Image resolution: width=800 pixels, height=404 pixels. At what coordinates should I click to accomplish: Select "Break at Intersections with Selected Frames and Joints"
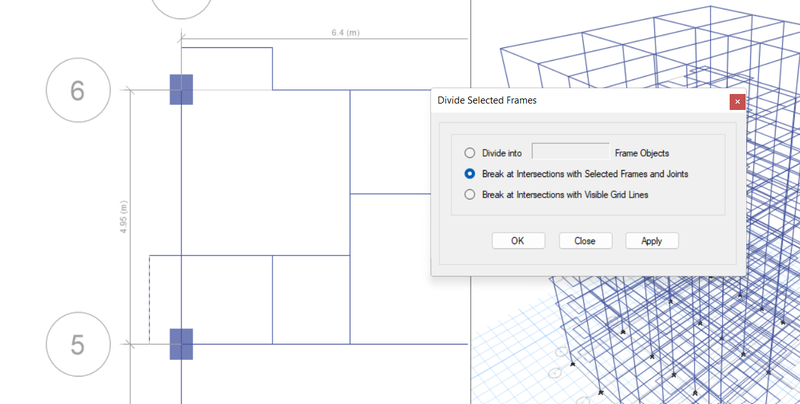[x=469, y=174]
